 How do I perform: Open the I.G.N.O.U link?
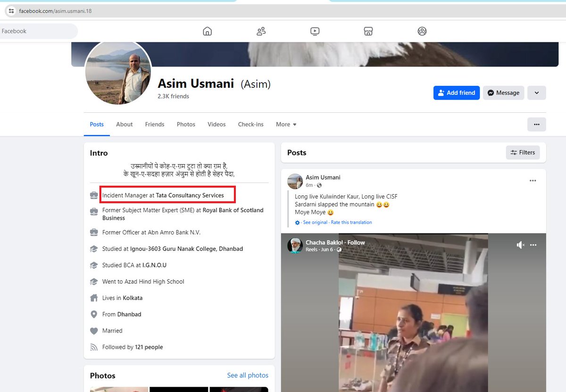click(x=155, y=265)
